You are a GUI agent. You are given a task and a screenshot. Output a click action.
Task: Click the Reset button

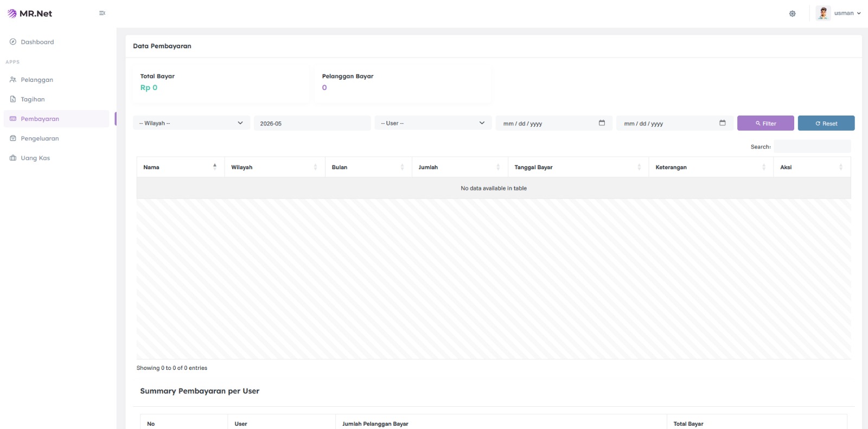[x=826, y=123]
